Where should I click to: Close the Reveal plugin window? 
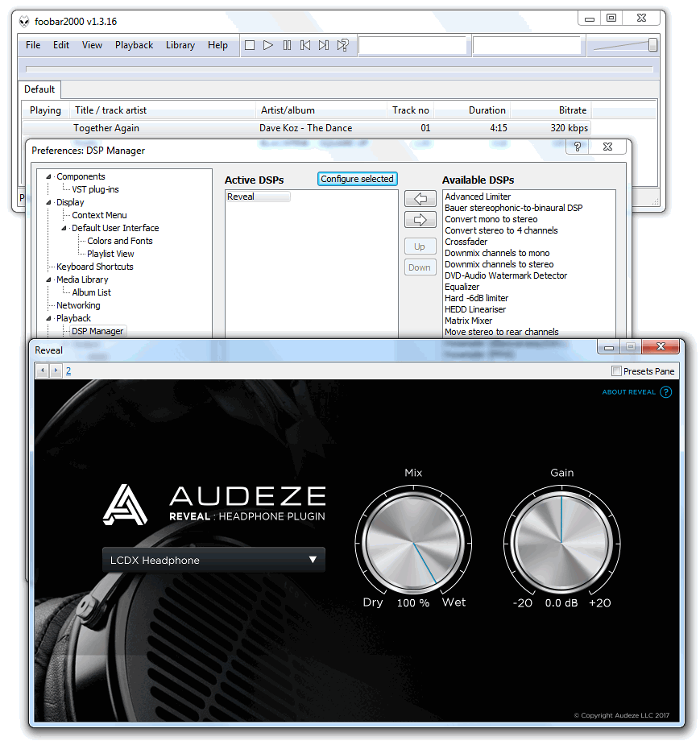point(661,346)
